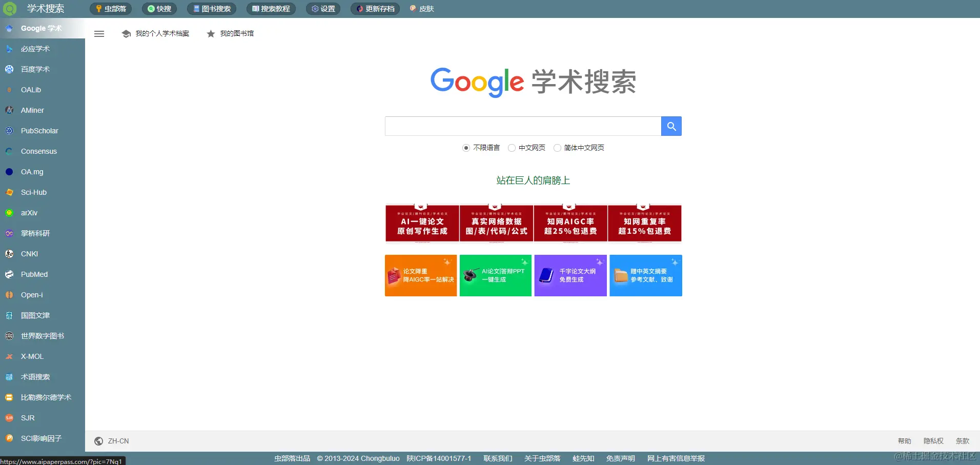Click the 必应学术 sidebar icon
The height and width of the screenshot is (465, 980).
9,49
